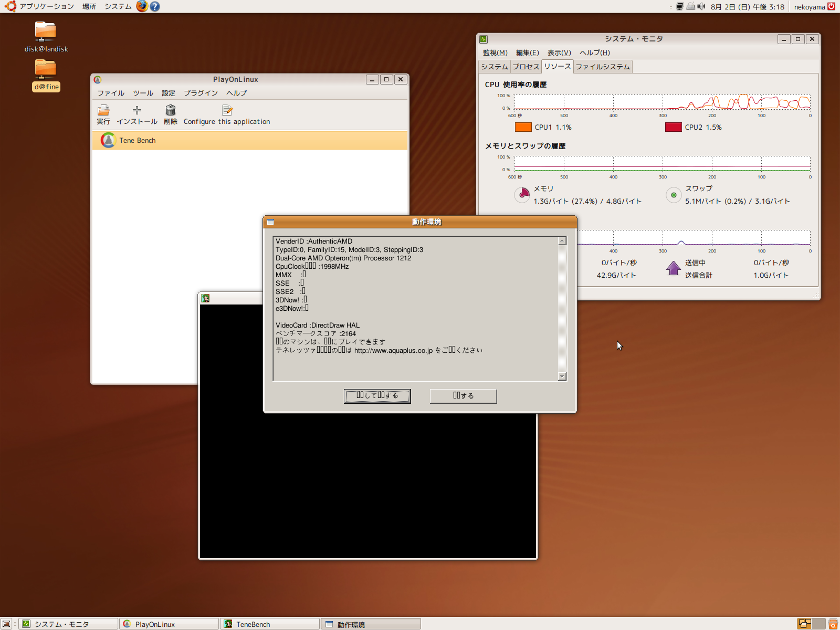Open Firefox from the top panel
Screen dimensions: 840x630
[142, 6]
